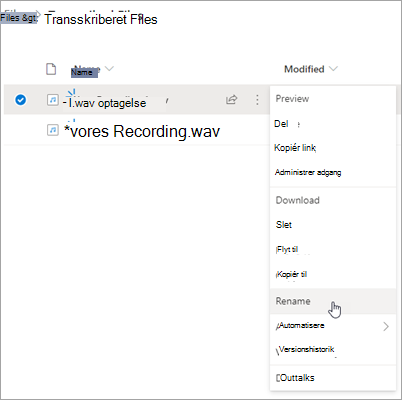
Task: Open the vores Recording.wav file link
Action: coord(142,131)
